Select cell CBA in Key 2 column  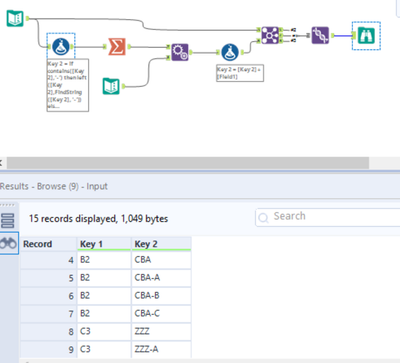coord(161,260)
